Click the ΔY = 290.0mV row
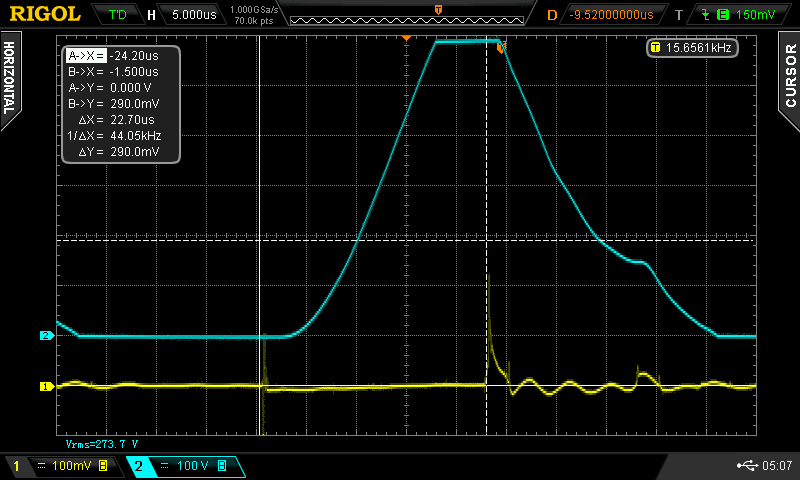The width and height of the screenshot is (800, 480). (x=119, y=151)
